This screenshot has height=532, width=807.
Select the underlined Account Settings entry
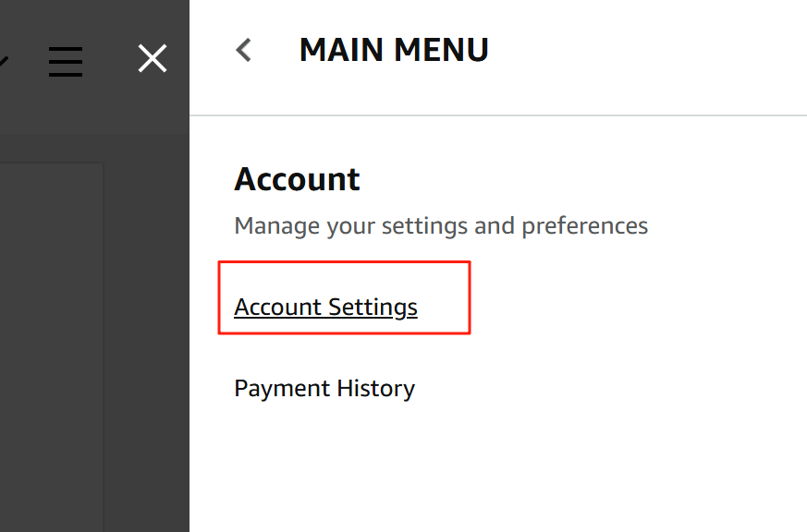(x=325, y=308)
